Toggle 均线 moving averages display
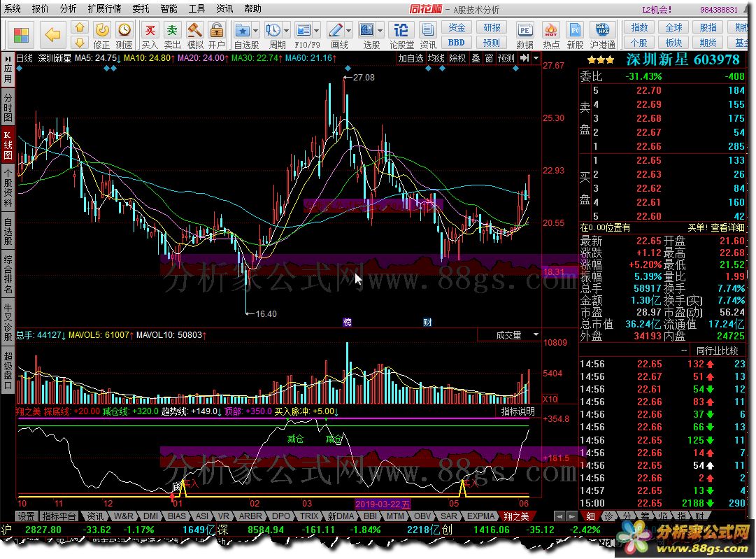756x559 pixels. [x=436, y=58]
